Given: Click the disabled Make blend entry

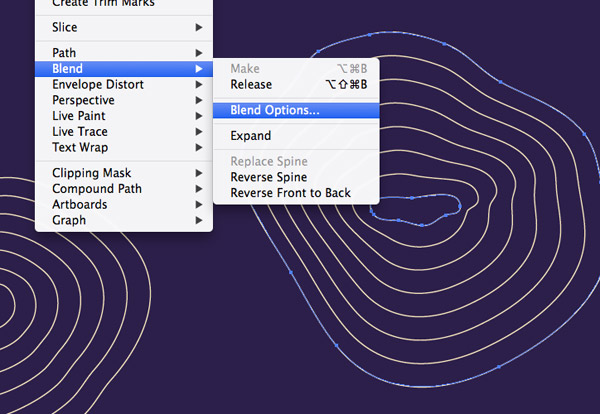Looking at the screenshot, I should tap(245, 69).
